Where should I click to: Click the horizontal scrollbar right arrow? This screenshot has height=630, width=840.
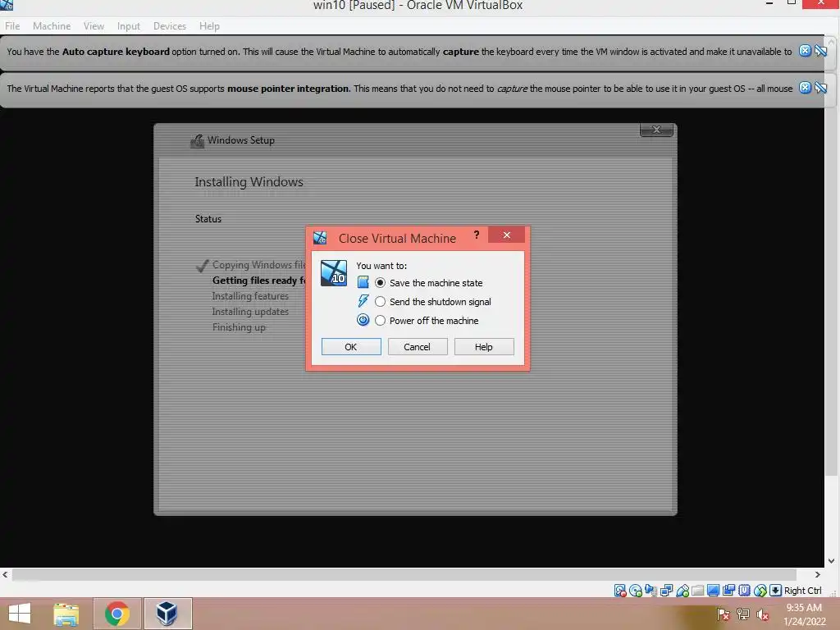[x=818, y=574]
